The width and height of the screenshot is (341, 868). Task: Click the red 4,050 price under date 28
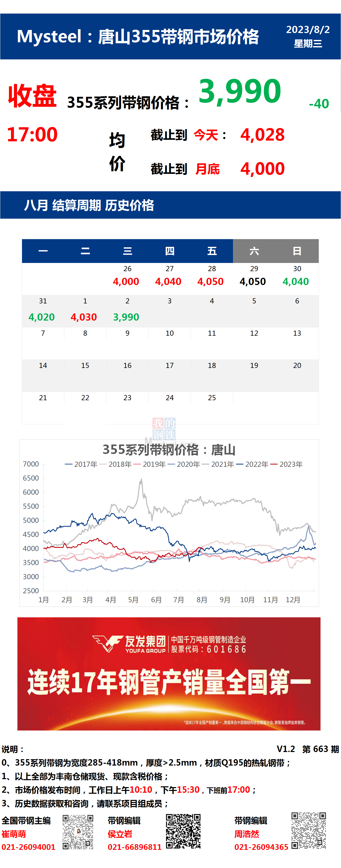(210, 281)
